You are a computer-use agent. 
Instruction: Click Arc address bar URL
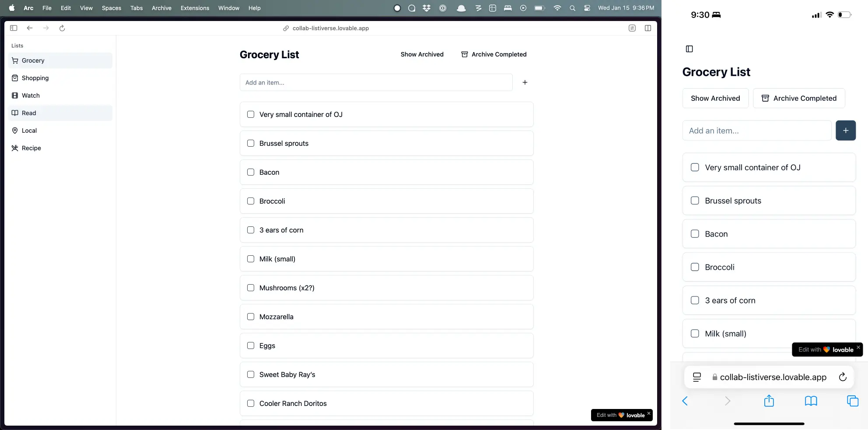(331, 28)
